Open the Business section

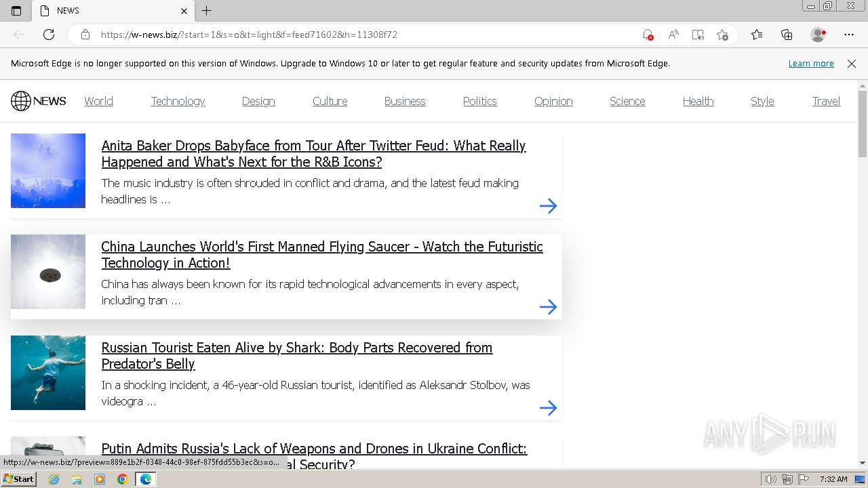(x=405, y=101)
